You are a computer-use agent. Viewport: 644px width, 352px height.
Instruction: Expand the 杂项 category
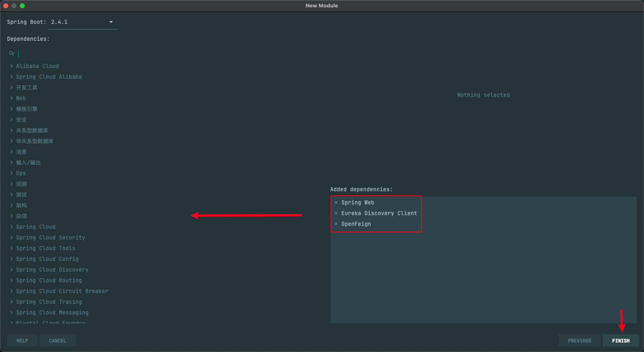click(x=12, y=216)
